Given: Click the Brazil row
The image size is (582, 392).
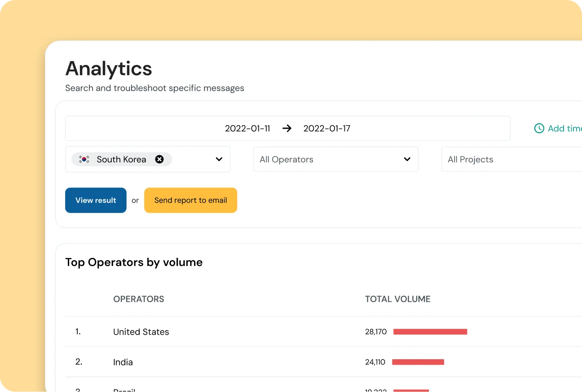Looking at the screenshot, I should [124, 388].
